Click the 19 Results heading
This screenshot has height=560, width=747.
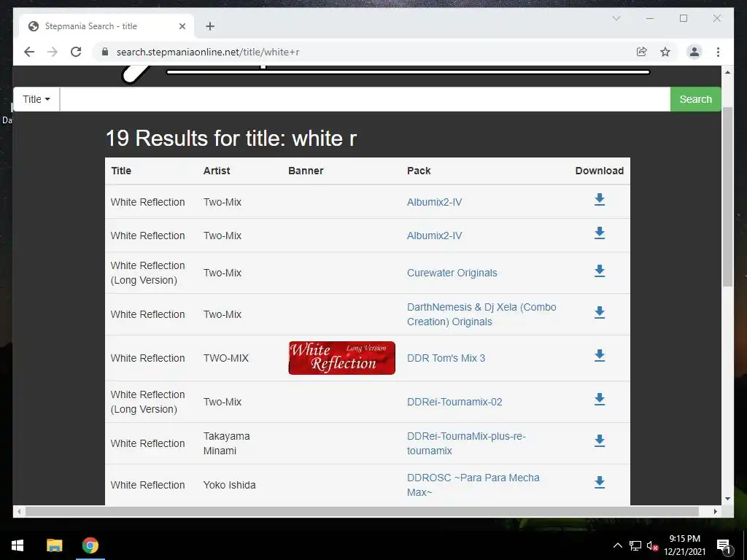[x=231, y=139]
